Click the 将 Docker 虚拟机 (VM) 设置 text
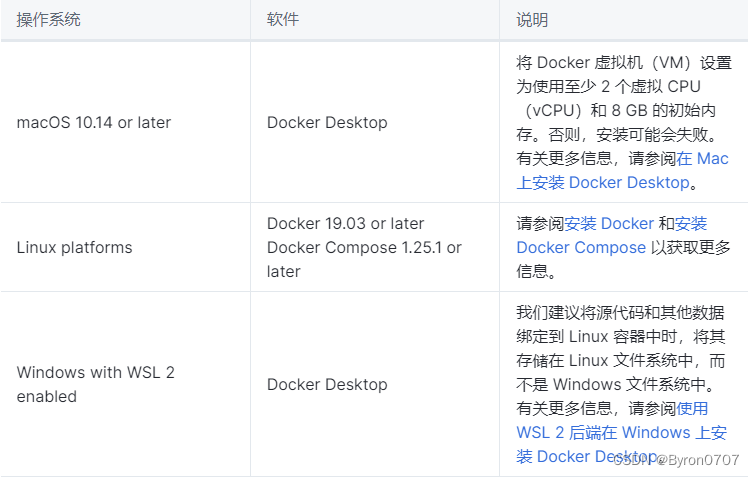The image size is (754, 477). [624, 63]
